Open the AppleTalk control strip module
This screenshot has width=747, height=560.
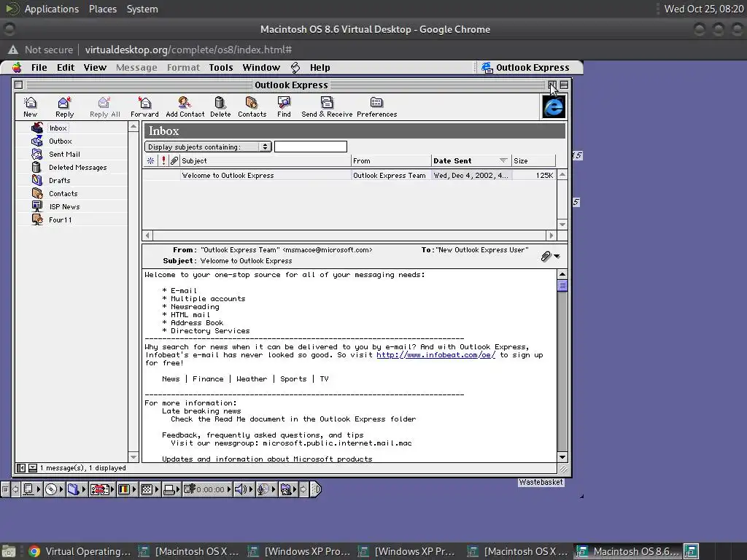[31, 489]
